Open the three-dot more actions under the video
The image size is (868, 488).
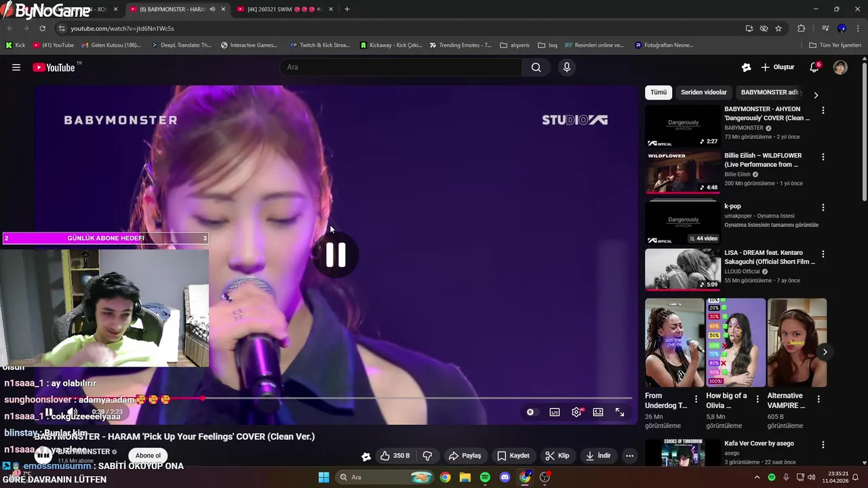tap(629, 455)
